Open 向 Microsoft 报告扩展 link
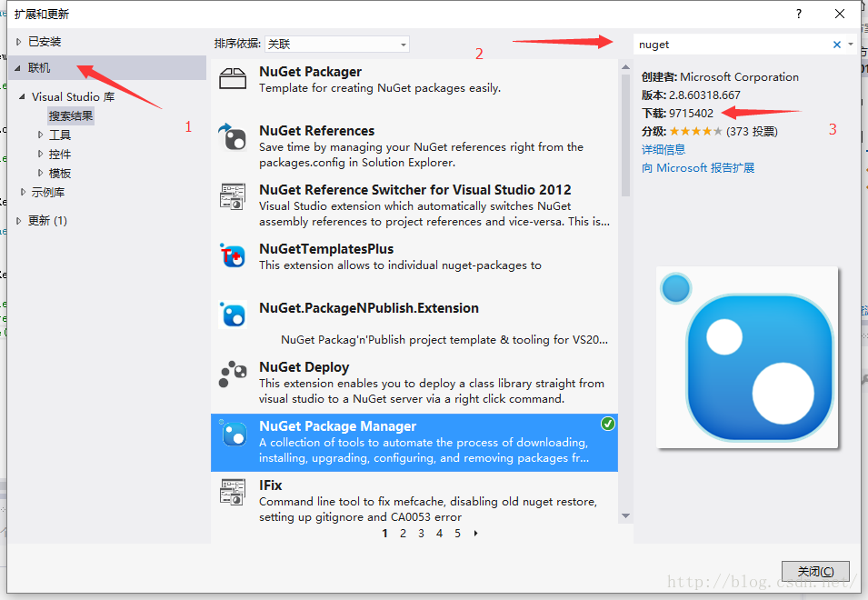 pyautogui.click(x=698, y=167)
